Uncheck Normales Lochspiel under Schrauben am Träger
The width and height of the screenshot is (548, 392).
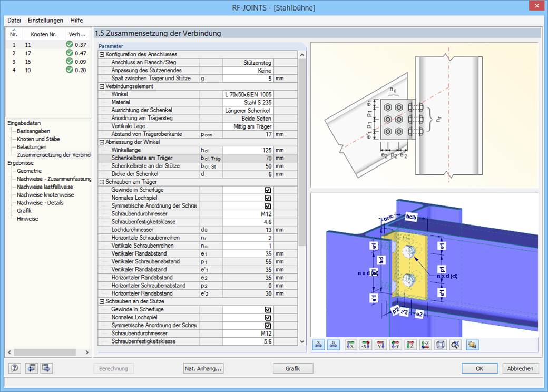[268, 198]
